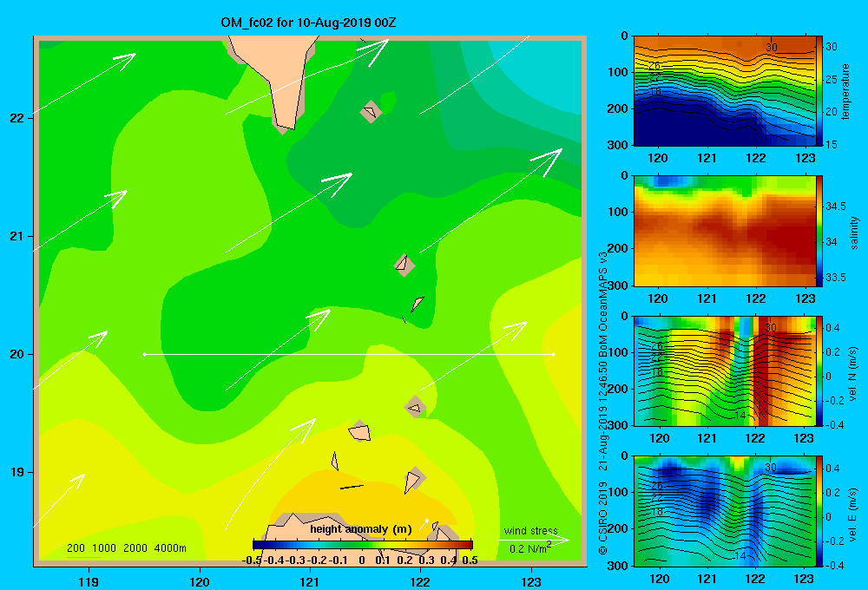Image resolution: width=868 pixels, height=590 pixels.
Task: Click the 'height anomaly (m)' label
Action: click(x=361, y=529)
